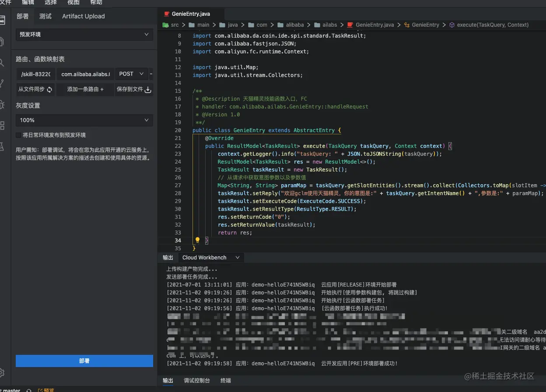Click 'import java.util.Map;' line
This screenshot has width=546, height=392.
(x=226, y=67)
